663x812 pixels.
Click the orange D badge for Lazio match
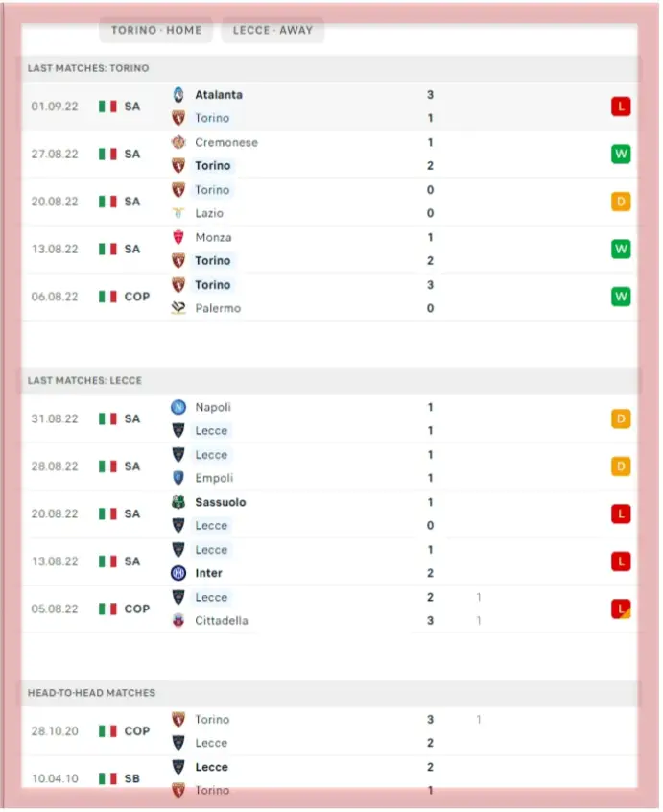621,202
